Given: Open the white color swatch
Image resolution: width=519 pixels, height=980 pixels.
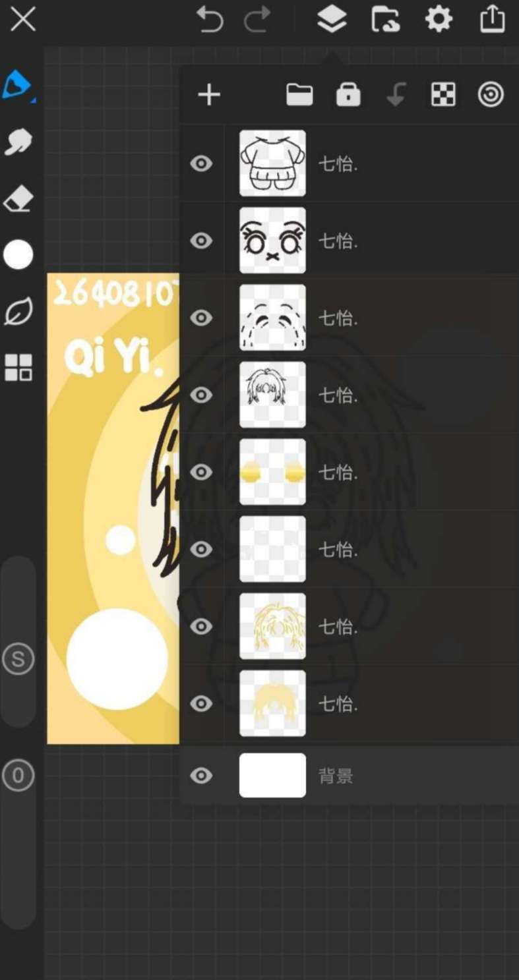Looking at the screenshot, I should [18, 254].
